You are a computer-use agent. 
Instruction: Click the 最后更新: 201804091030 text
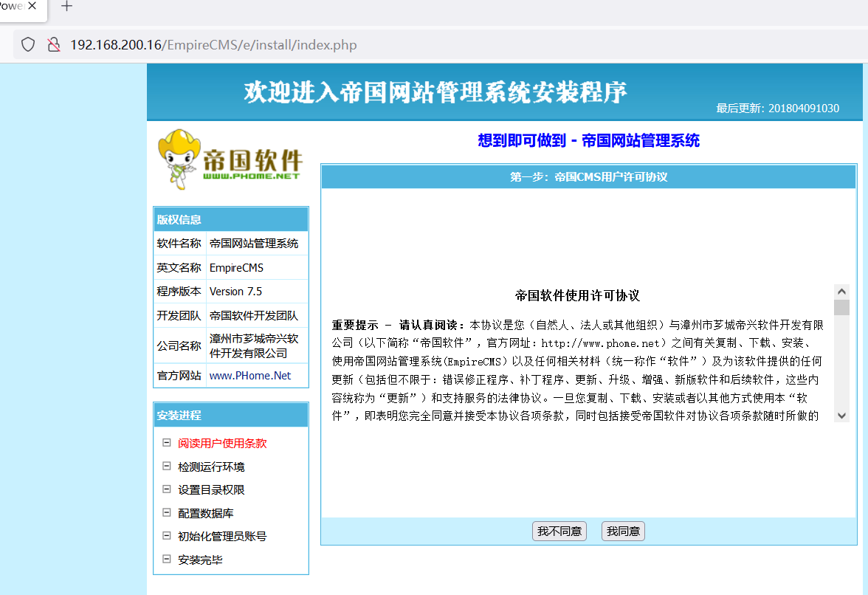pyautogui.click(x=778, y=108)
